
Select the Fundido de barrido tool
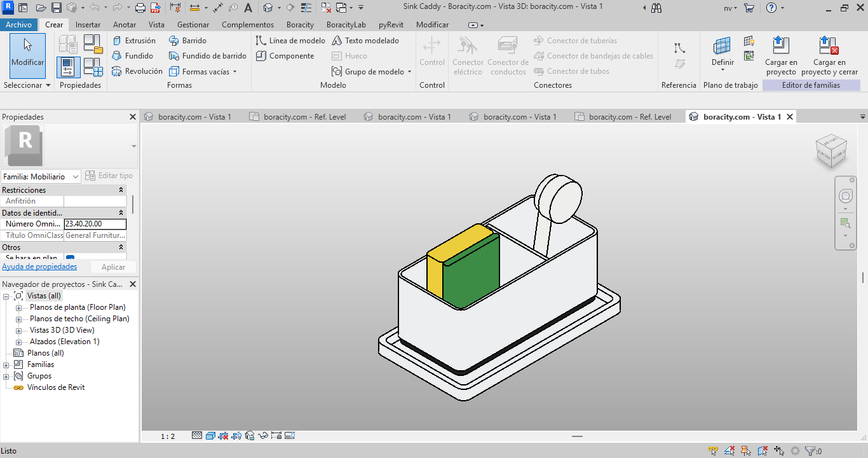[208, 56]
